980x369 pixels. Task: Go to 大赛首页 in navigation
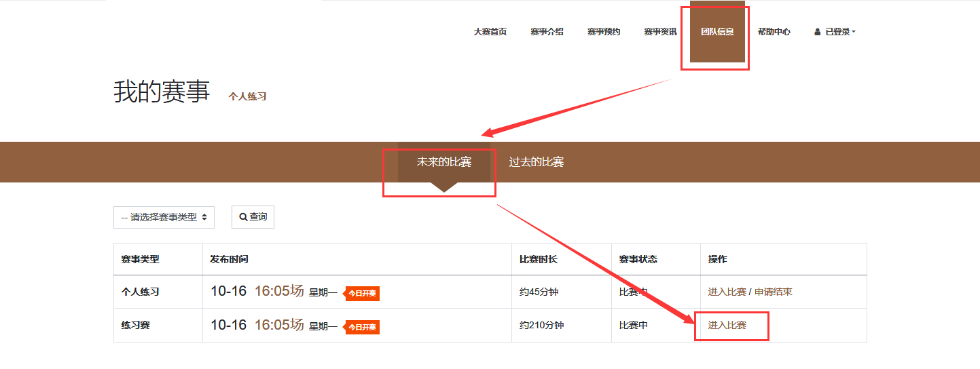490,32
